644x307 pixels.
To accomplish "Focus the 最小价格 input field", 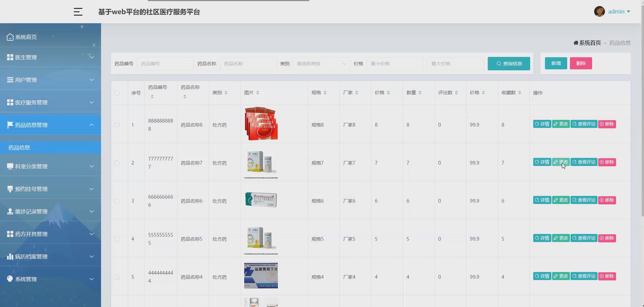I will [x=395, y=64].
